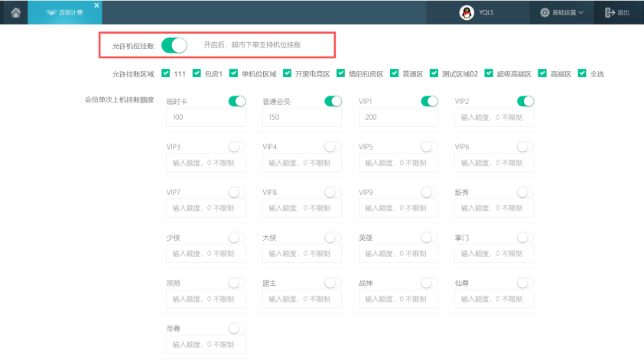Click the 新秀 limit input field

pyautogui.click(x=494, y=208)
